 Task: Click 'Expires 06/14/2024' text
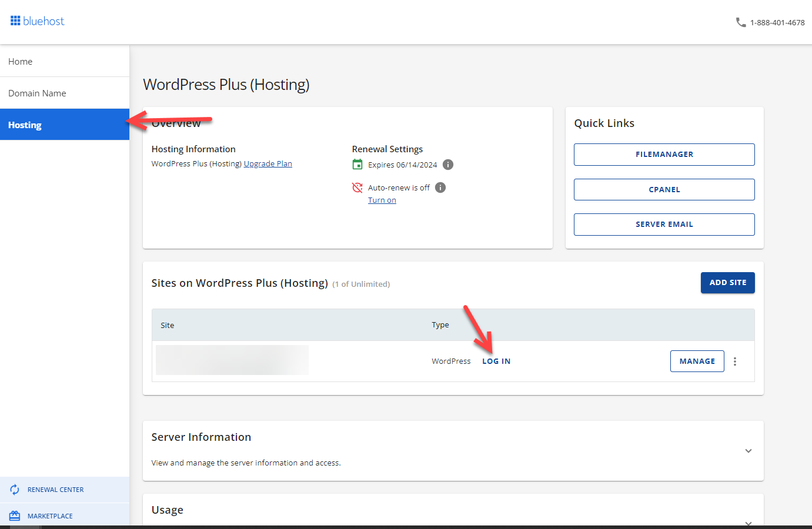[403, 165]
